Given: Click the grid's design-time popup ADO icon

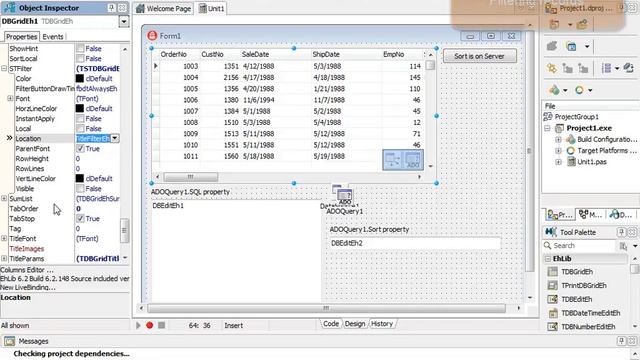Looking at the screenshot, I should tap(413, 160).
